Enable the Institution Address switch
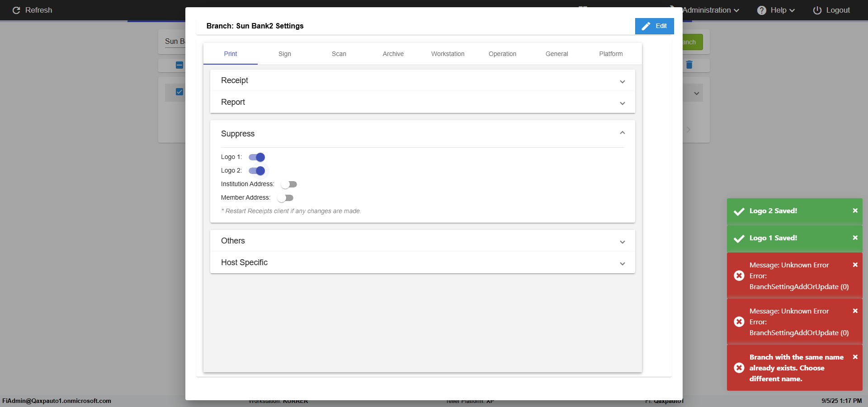 (x=289, y=184)
